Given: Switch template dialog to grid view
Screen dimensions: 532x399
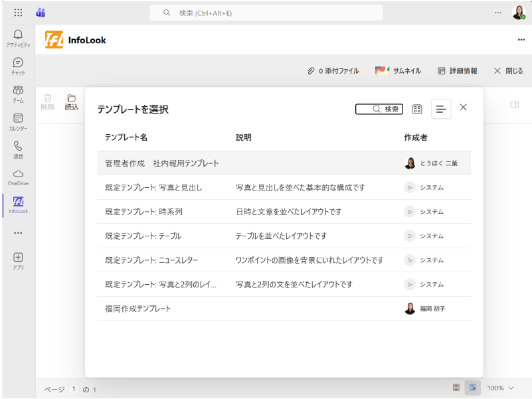Looking at the screenshot, I should (x=417, y=109).
